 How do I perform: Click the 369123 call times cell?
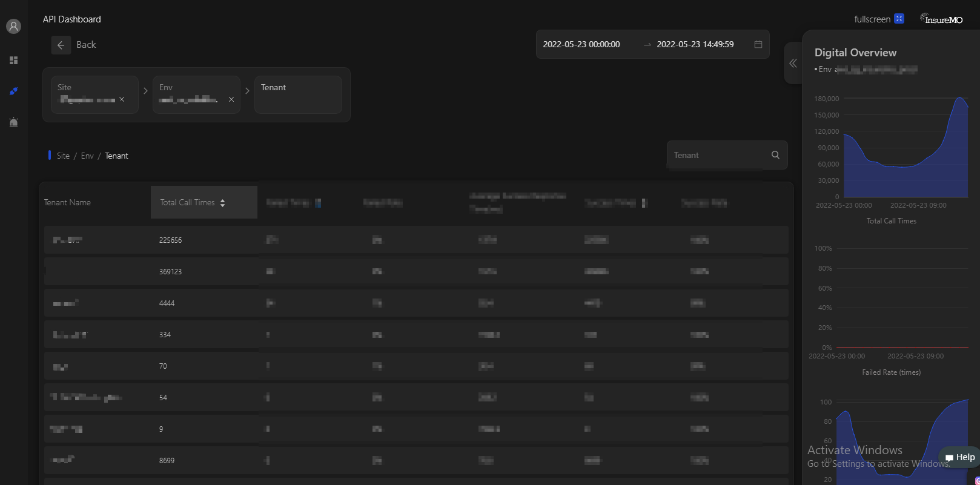pos(170,272)
